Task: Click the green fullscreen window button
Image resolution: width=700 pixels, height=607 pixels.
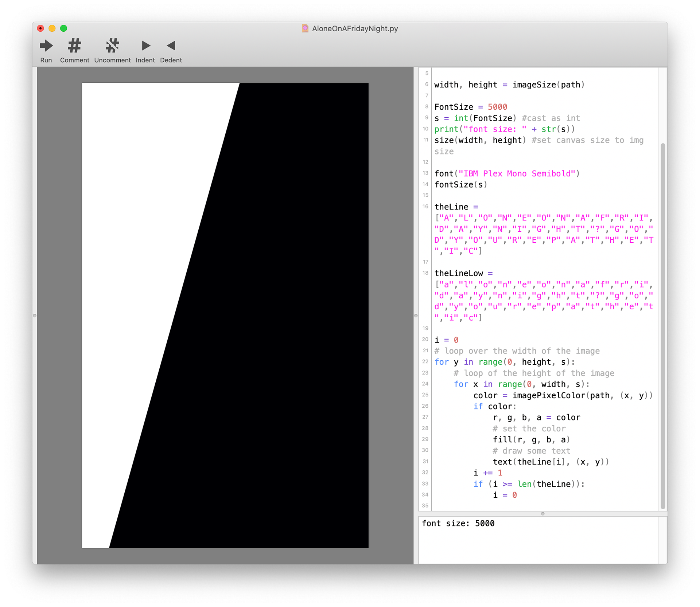Action: [63, 28]
